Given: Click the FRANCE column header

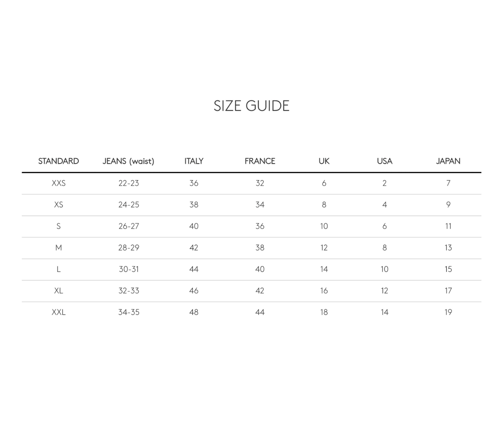Looking at the screenshot, I should tap(260, 161).
